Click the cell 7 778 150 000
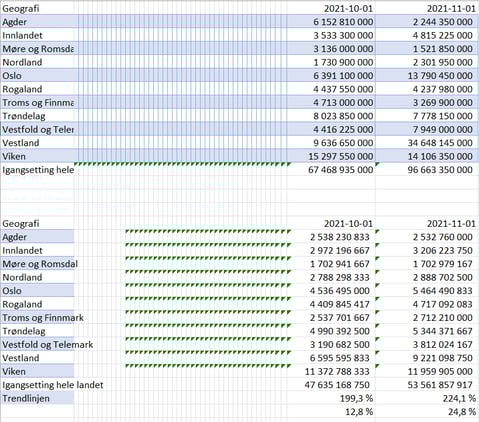Viewport: 479px width, 422px height. tap(443, 116)
